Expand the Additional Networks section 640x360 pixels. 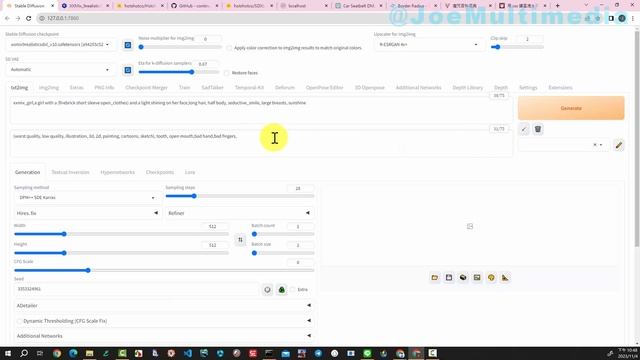click(164, 336)
